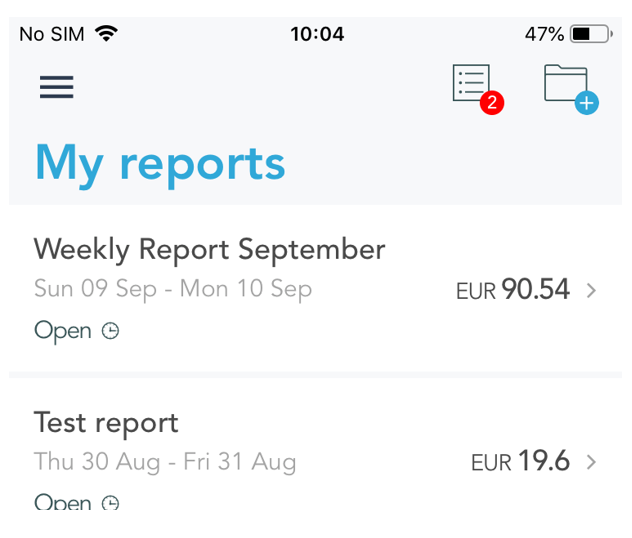Tap the EUR 90.54 amount
This screenshot has width=632, height=538.
[x=512, y=290]
